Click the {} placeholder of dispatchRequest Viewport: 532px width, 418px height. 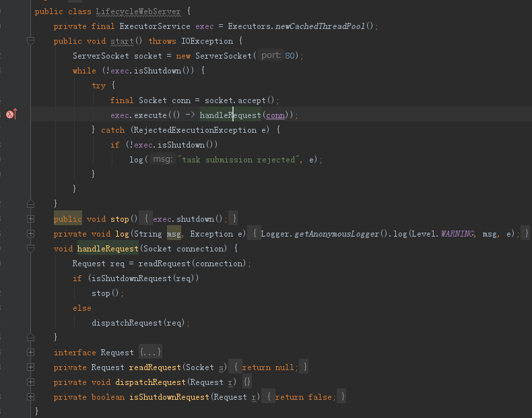[247, 382]
